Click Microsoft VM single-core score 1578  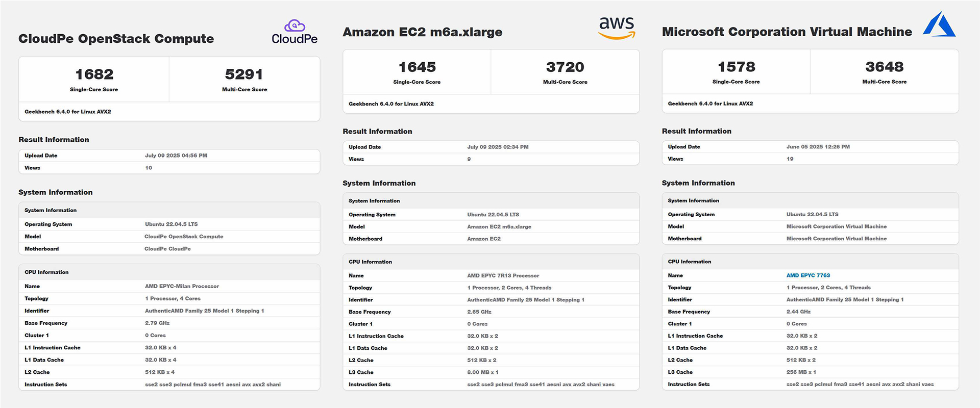736,67
